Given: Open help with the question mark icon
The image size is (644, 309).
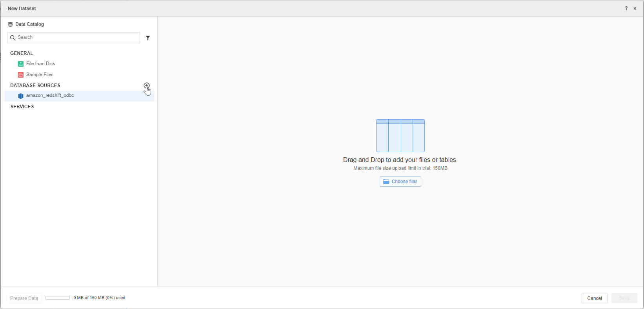Looking at the screenshot, I should 626,9.
